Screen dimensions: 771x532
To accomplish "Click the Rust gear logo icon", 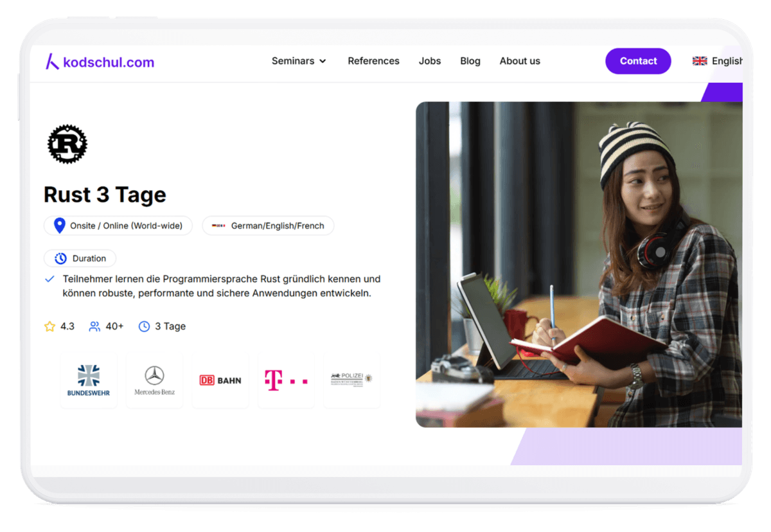I will (67, 144).
